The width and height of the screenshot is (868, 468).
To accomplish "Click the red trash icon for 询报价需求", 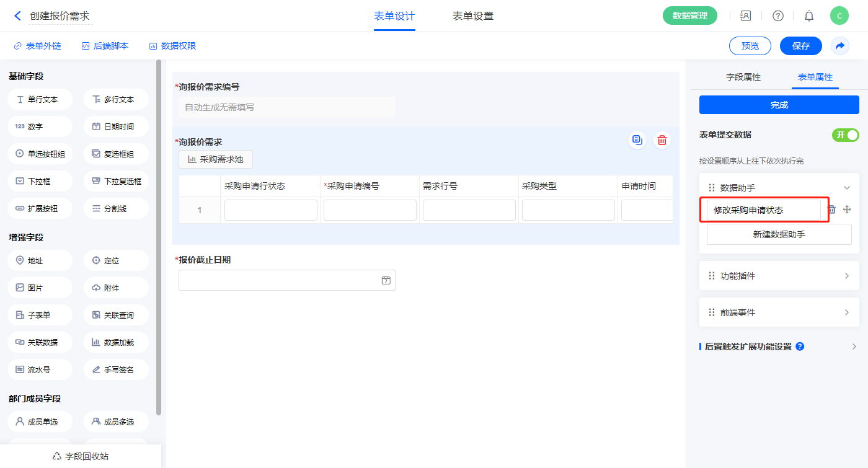I will point(662,140).
